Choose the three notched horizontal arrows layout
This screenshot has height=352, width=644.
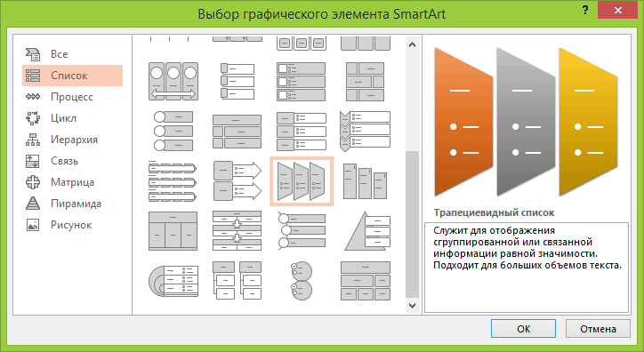coord(173,181)
